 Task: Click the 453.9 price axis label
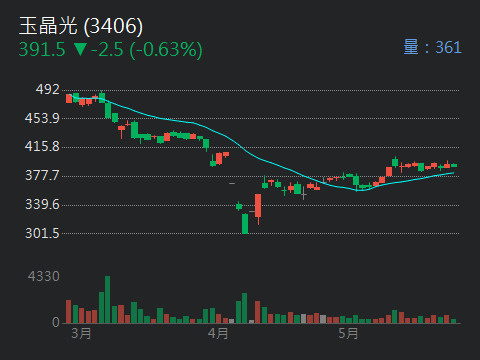[42, 118]
